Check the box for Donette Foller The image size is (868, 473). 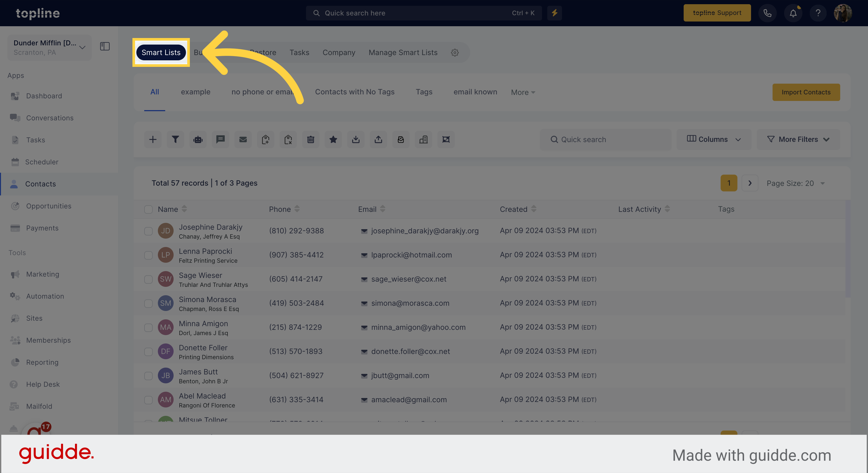point(148,352)
